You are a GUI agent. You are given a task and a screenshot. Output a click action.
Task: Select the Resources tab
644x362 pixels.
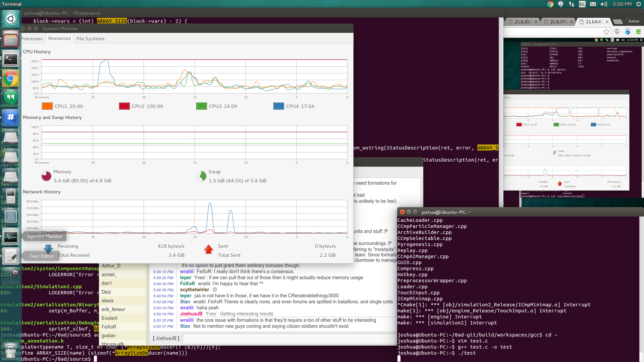point(59,38)
